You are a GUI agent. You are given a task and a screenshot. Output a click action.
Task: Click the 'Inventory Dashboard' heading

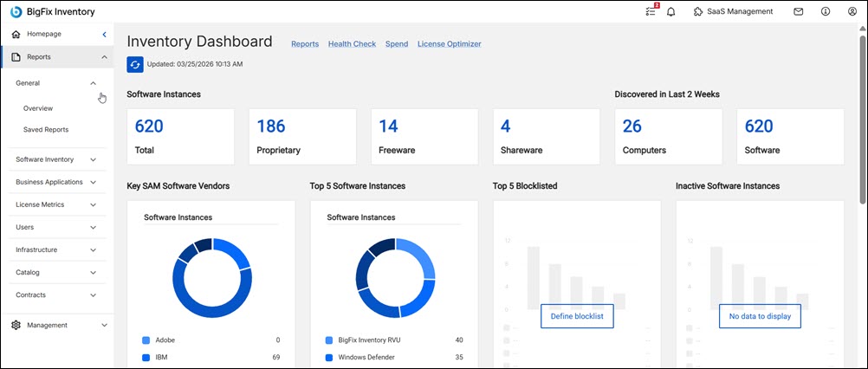(199, 42)
